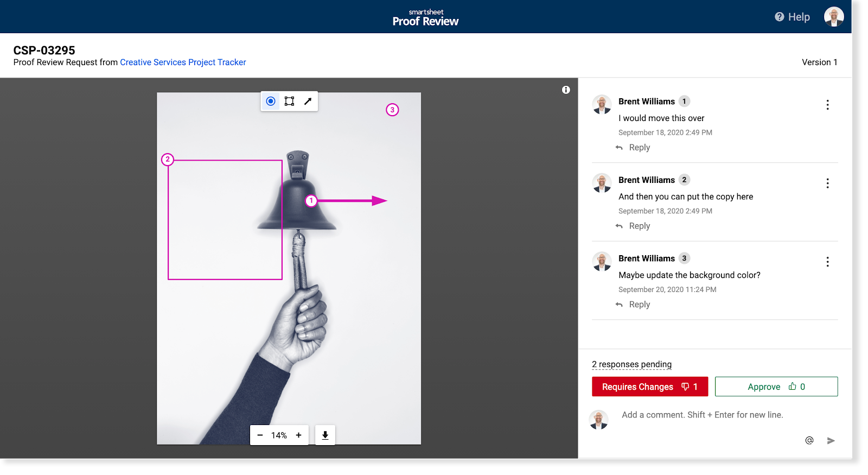Select the pin annotation tool

271,101
